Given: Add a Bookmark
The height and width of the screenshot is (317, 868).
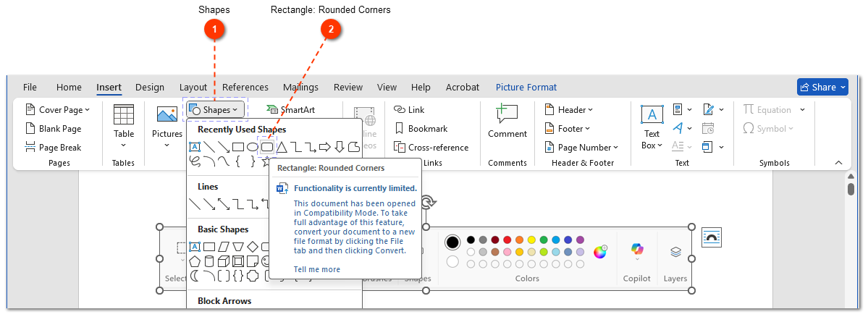Looking at the screenshot, I should tap(421, 128).
